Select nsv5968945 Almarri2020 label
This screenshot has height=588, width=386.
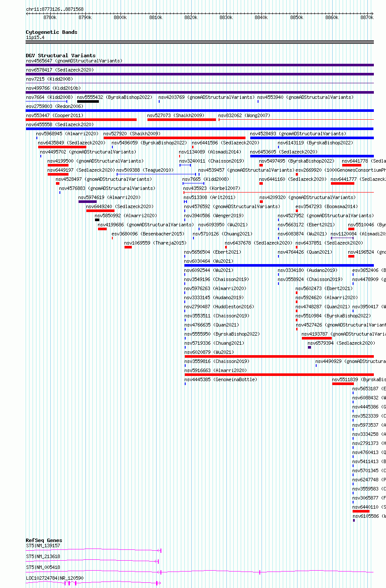(68, 134)
